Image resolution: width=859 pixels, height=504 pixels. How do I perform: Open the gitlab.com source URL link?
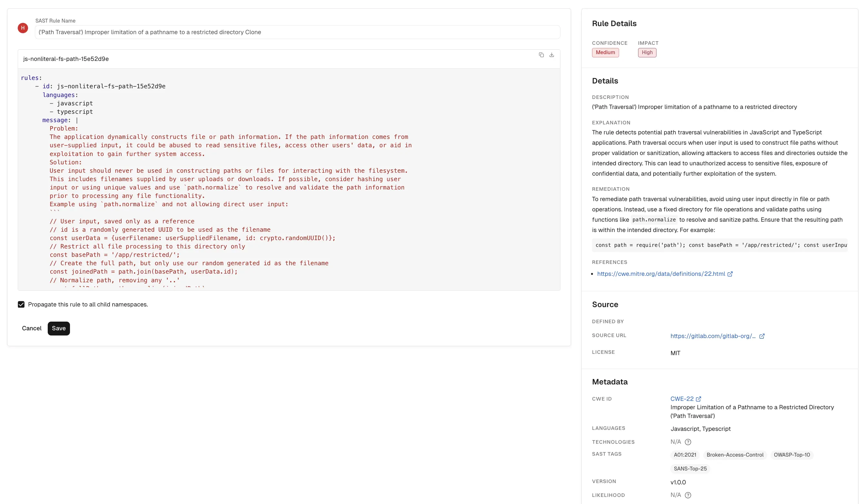coord(713,336)
